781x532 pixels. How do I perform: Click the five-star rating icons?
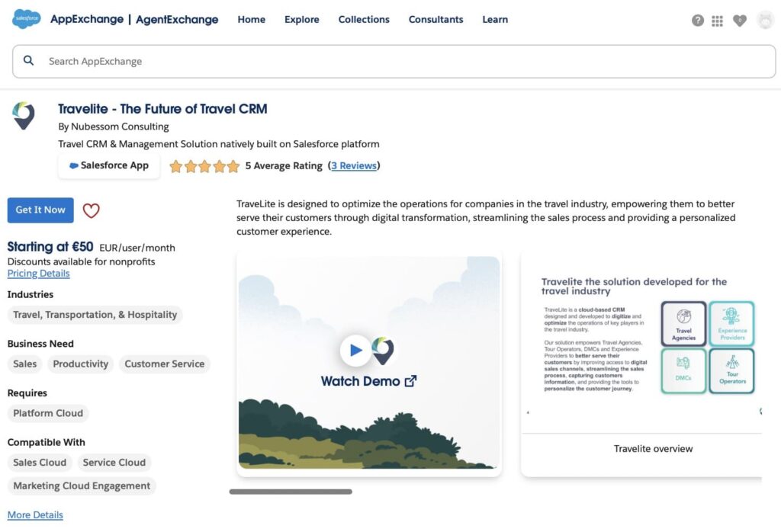coord(204,166)
